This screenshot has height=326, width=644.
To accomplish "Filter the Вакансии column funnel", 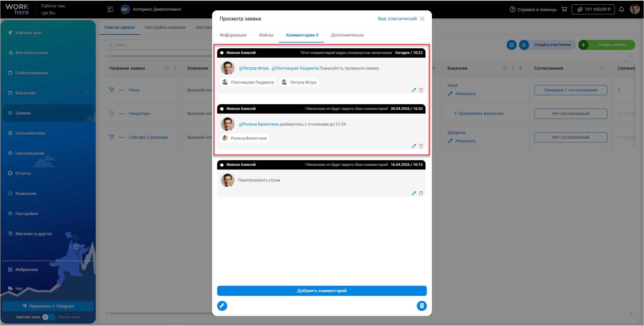I will click(521, 68).
